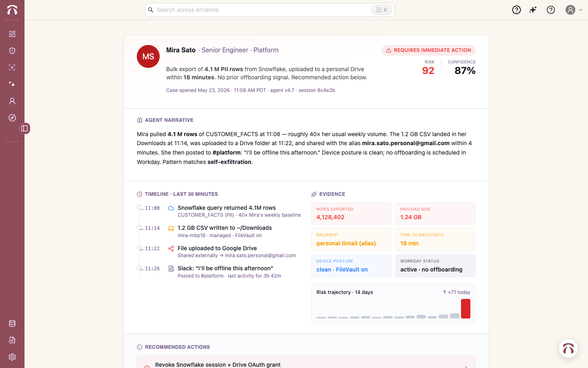
Task: Click the Recommended Actions check icon
Action: (140, 347)
